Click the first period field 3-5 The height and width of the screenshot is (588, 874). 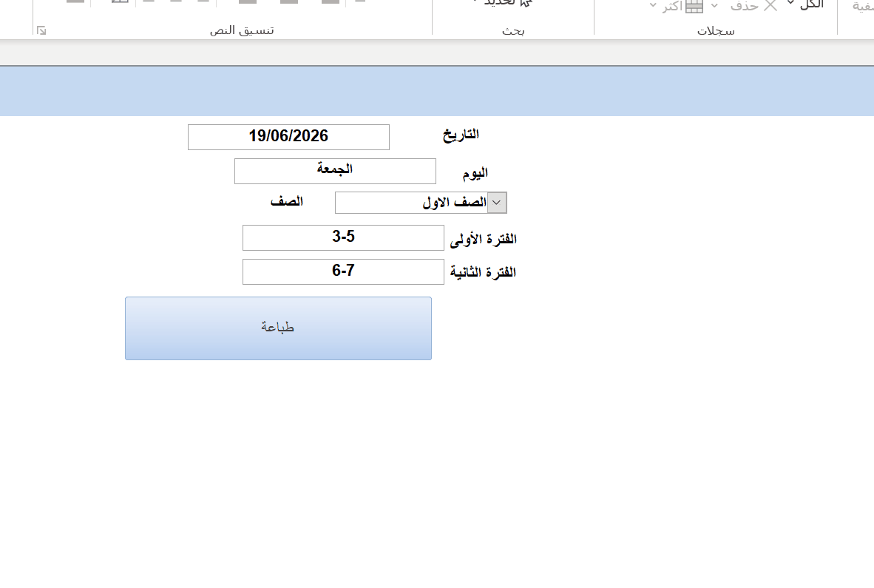(x=343, y=238)
